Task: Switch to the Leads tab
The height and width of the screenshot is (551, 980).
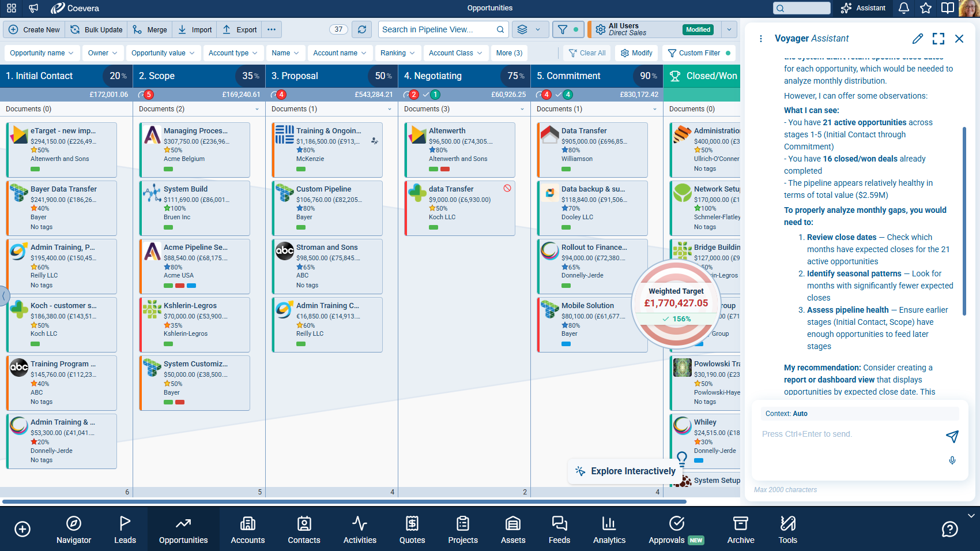Action: tap(125, 530)
